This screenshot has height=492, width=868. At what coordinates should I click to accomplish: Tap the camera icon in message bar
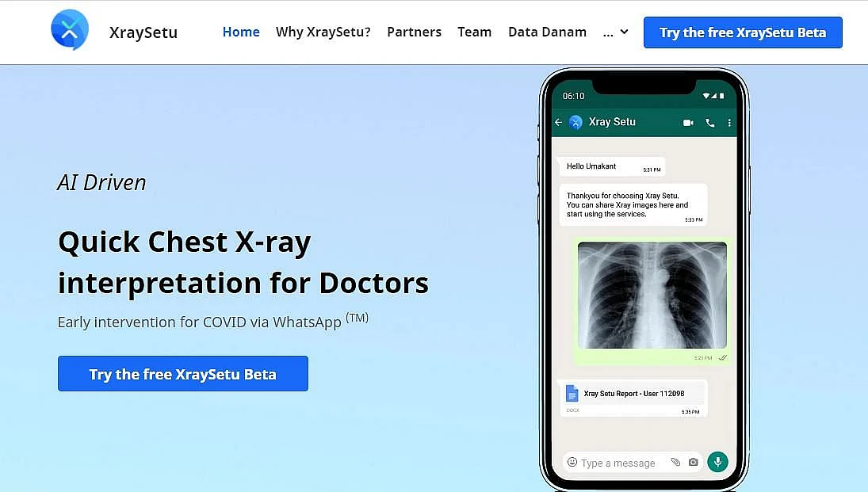tap(693, 462)
